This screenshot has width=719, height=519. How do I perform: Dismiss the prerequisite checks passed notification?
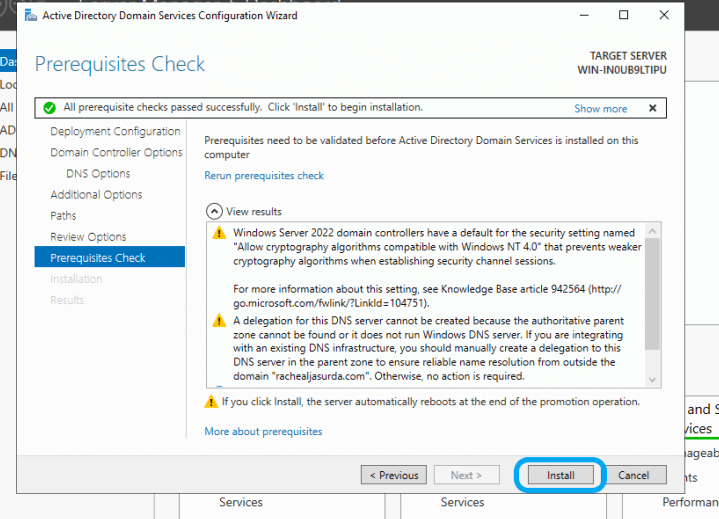click(653, 108)
